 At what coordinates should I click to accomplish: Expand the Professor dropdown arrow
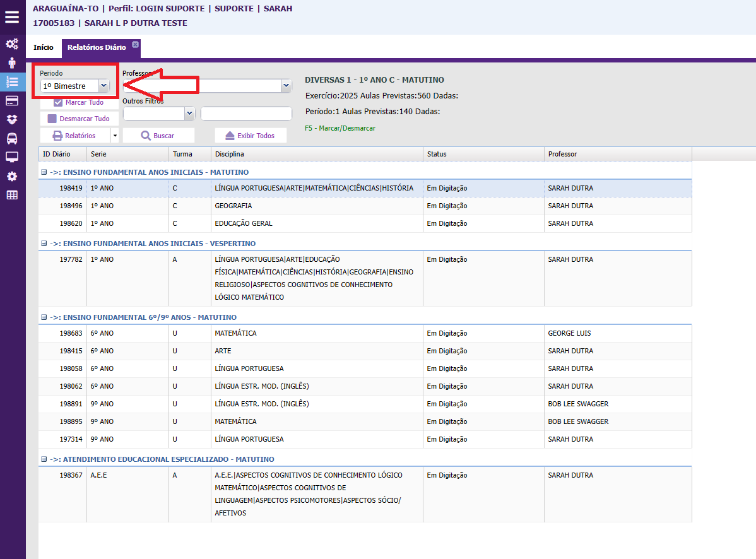coord(286,86)
